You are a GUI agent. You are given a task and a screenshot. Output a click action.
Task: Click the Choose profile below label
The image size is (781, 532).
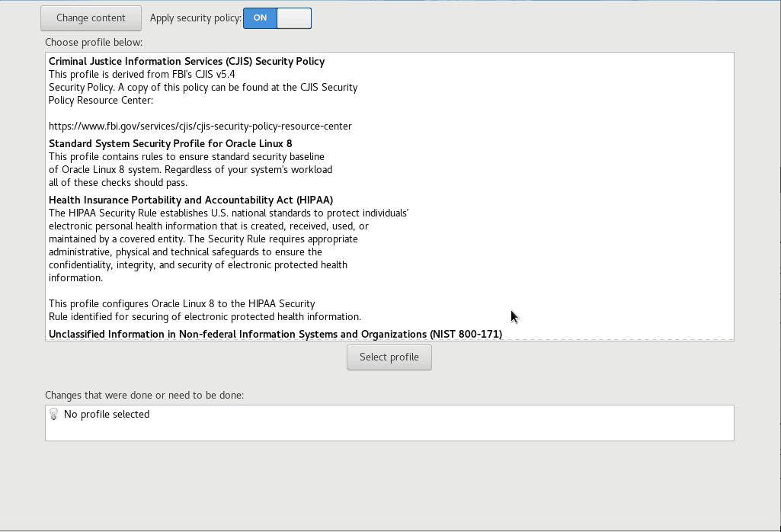point(94,43)
